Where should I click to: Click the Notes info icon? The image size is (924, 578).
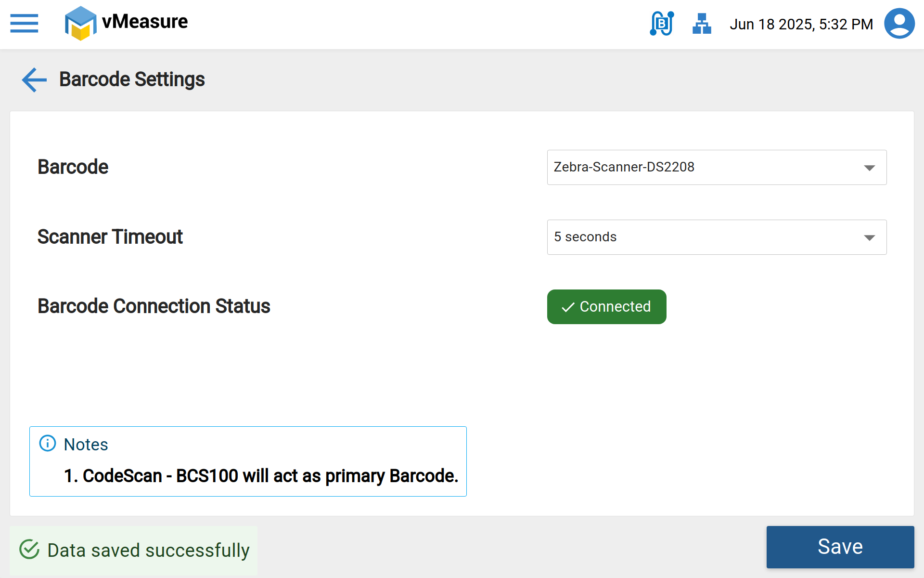pyautogui.click(x=48, y=443)
